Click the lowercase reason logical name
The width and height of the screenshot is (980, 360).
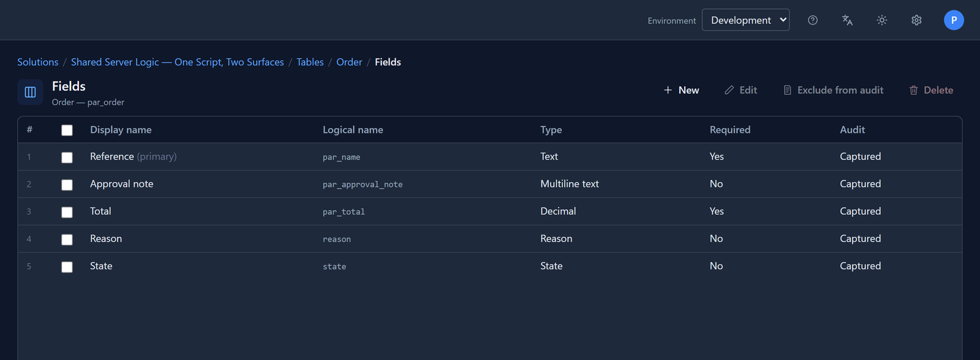[x=337, y=239]
